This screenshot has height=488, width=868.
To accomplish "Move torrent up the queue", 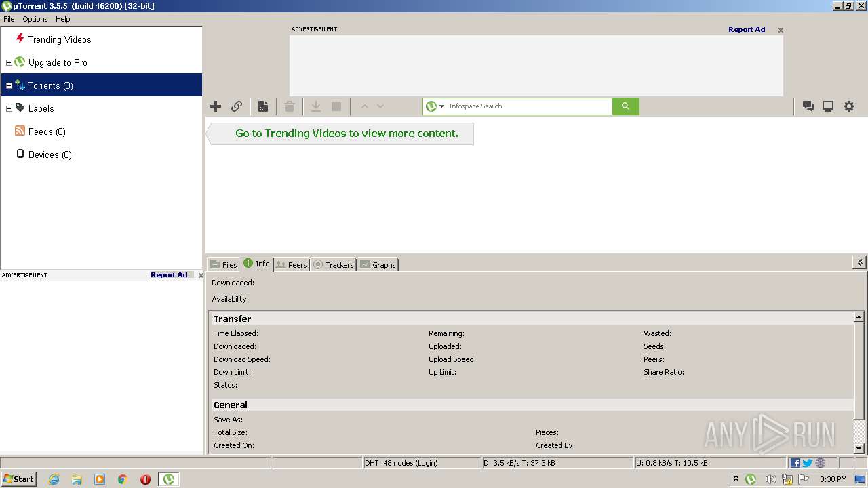I will (364, 106).
